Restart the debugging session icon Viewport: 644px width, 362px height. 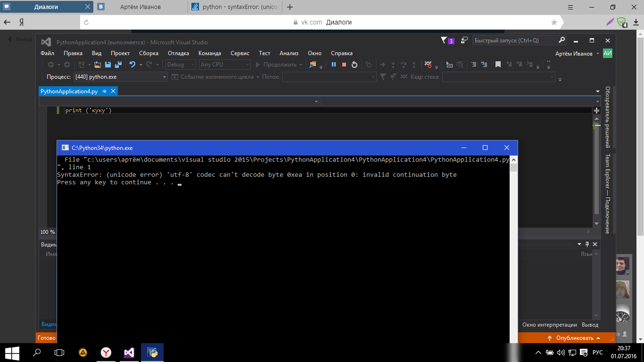pos(355,64)
